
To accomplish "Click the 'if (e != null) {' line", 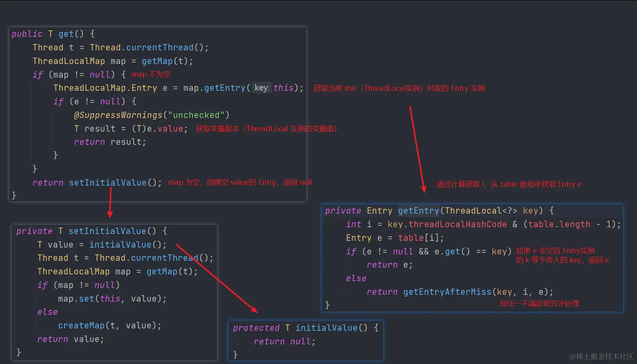I will [x=95, y=102].
